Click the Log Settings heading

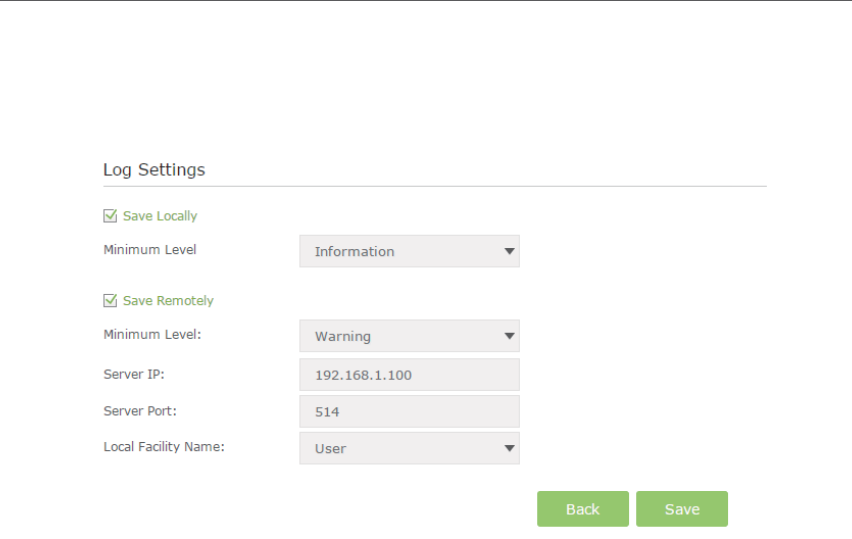[154, 170]
